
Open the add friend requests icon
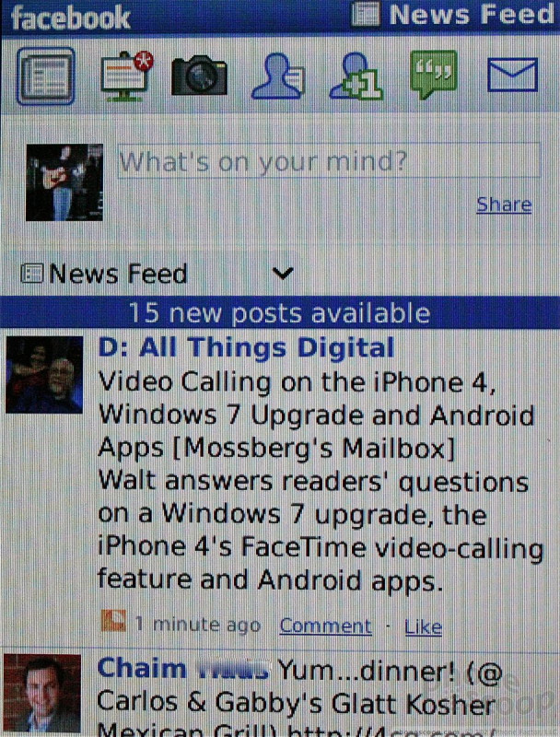356,76
